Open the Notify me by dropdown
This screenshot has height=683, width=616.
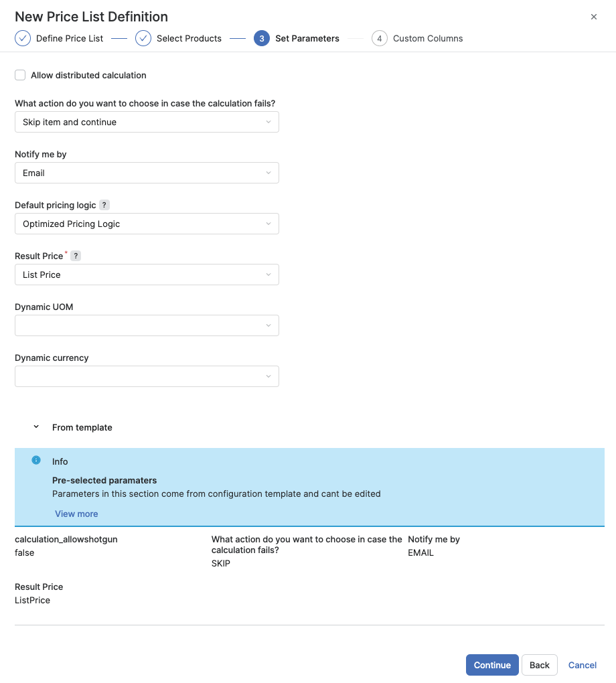coord(147,173)
